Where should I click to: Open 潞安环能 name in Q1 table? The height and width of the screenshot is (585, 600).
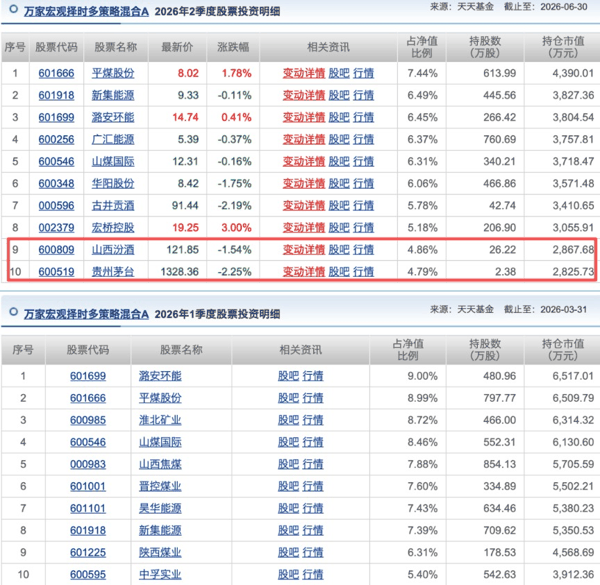click(160, 376)
